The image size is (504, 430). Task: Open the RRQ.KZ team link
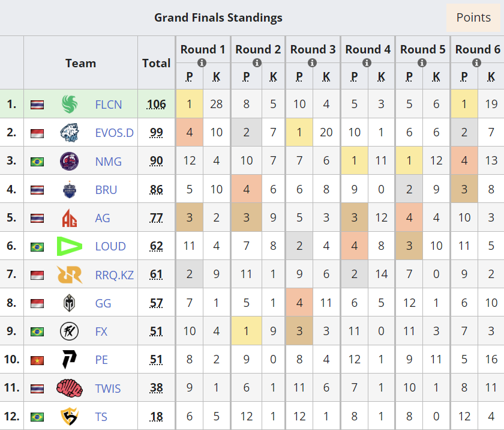(x=115, y=275)
